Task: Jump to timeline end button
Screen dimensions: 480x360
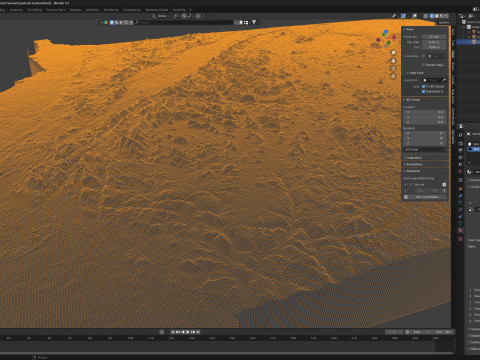Action: (198, 332)
